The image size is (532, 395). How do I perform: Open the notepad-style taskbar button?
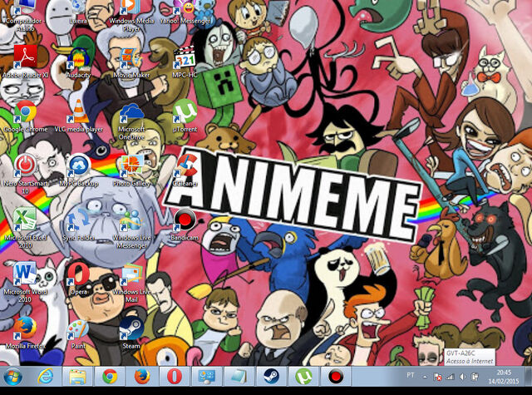239,377
